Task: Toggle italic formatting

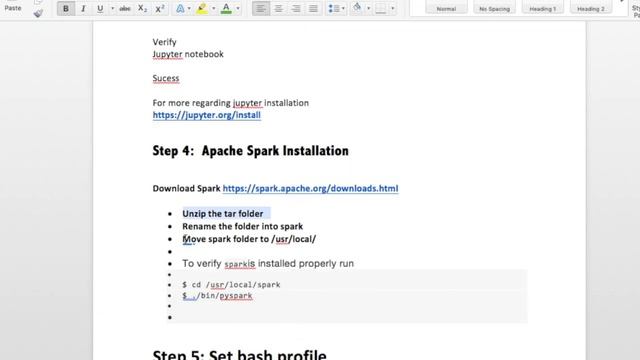Action: 83,9
